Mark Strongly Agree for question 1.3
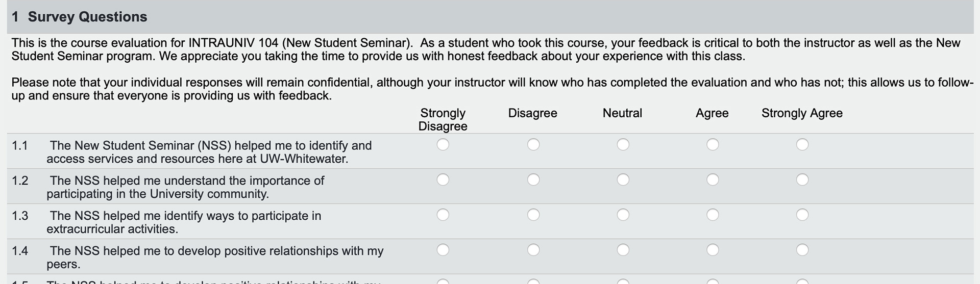 (802, 215)
